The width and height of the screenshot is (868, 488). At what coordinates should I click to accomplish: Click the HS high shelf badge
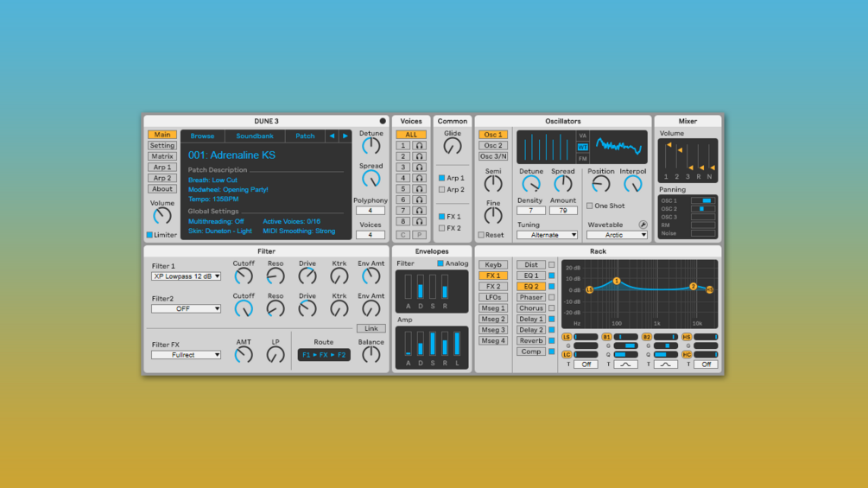[x=687, y=337]
